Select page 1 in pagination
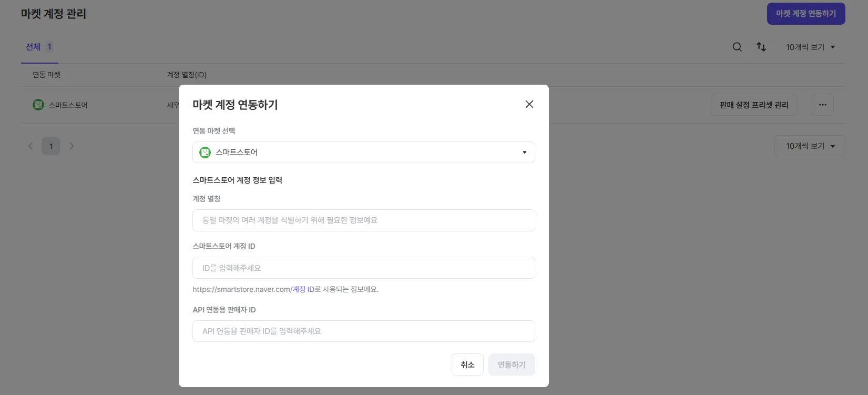The height and width of the screenshot is (395, 868). tap(51, 146)
